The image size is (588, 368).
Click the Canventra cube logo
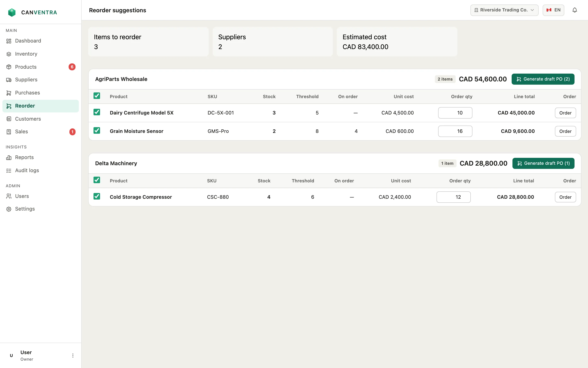[x=12, y=12]
